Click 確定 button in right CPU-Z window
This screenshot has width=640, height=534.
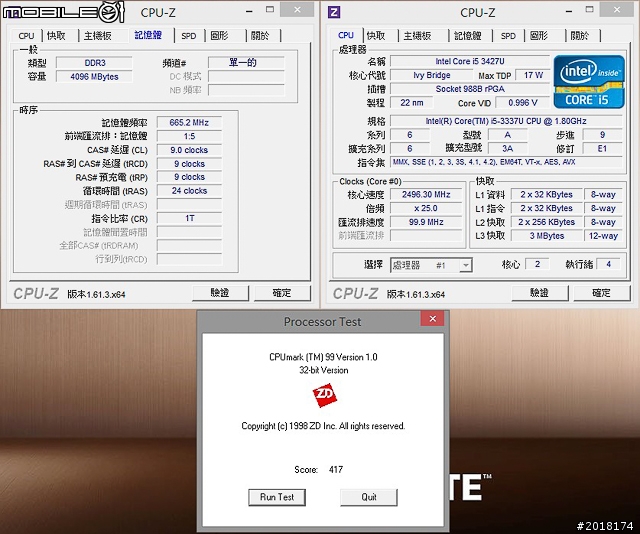602,293
